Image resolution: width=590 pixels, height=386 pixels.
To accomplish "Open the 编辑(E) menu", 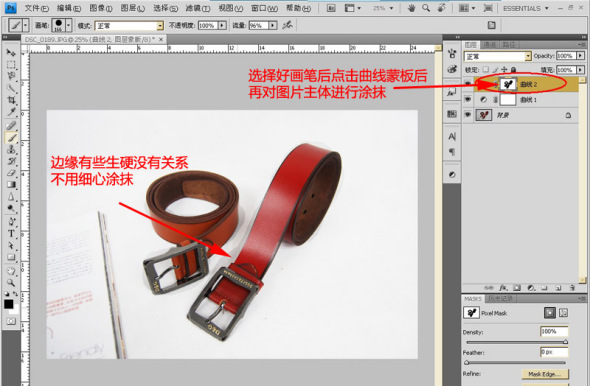I will click(69, 8).
